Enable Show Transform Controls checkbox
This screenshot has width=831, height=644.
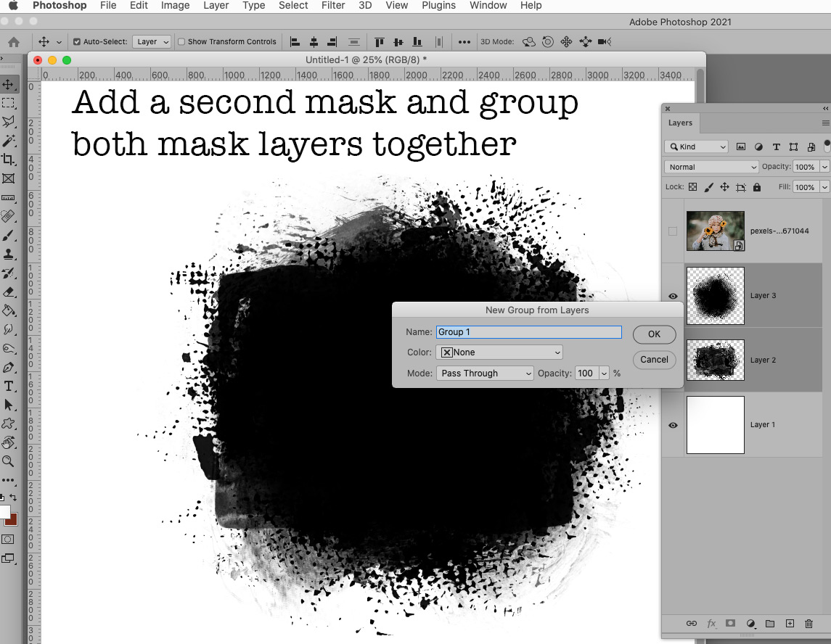[181, 42]
